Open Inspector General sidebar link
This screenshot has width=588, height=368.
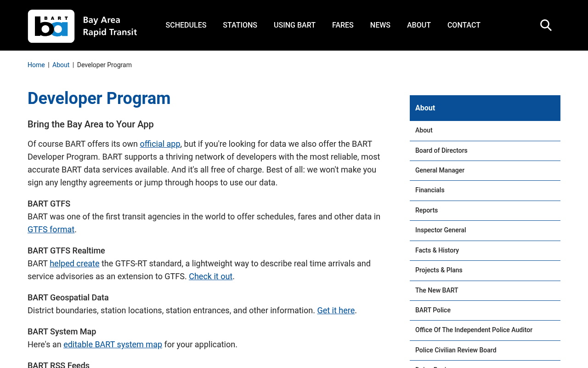tap(485, 230)
